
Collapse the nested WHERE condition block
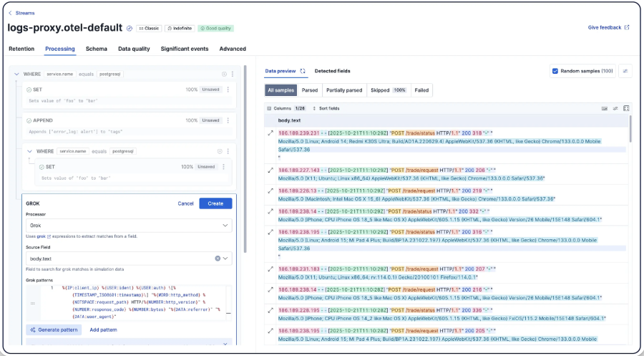click(x=29, y=151)
